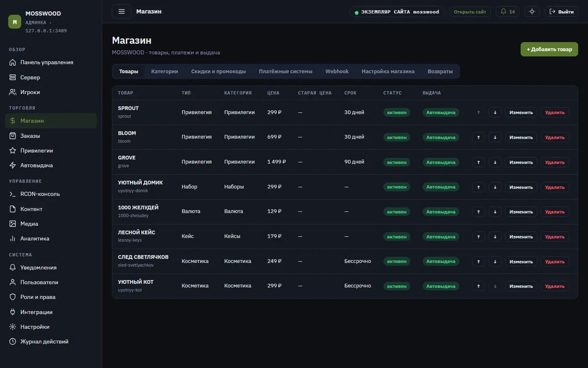The height and width of the screenshot is (368, 588).
Task: Move 1000 ЖЕЛУДЕЙ up one position
Action: [x=478, y=212]
